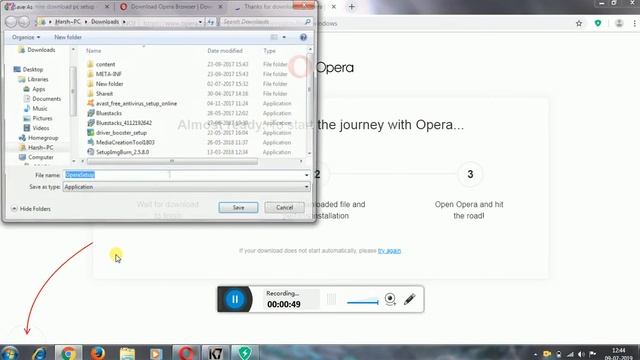Select Computer in the navigation pane
Screen dimensions: 640x360
[x=36, y=157]
